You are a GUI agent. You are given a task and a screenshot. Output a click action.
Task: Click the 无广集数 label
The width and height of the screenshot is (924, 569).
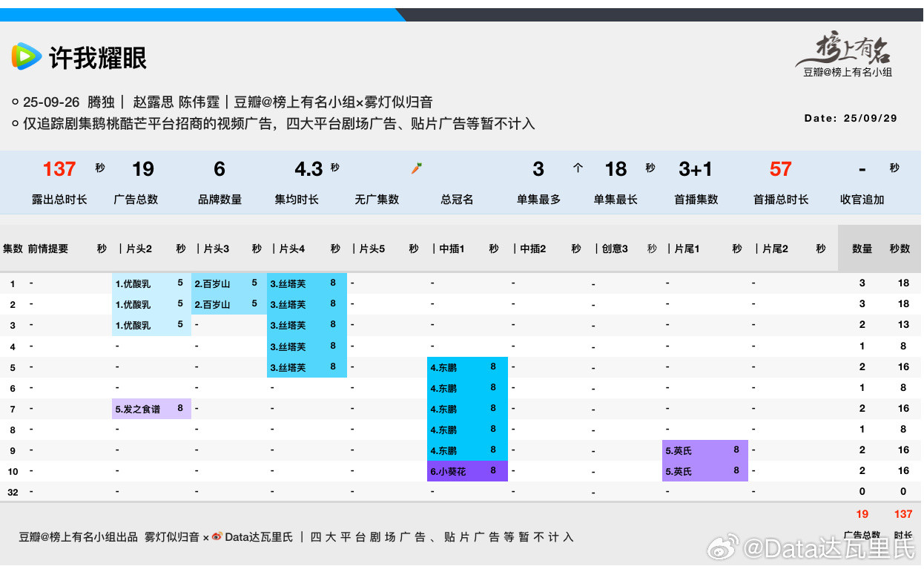pos(377,200)
